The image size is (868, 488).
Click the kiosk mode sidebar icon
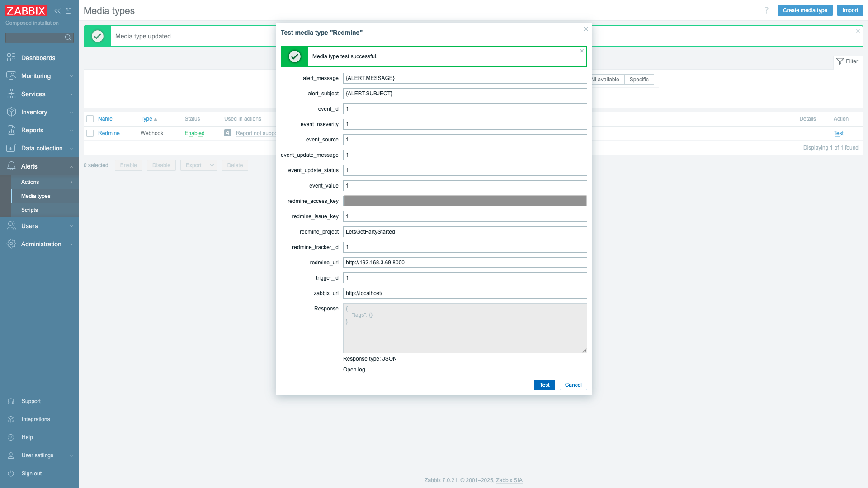pyautogui.click(x=68, y=11)
